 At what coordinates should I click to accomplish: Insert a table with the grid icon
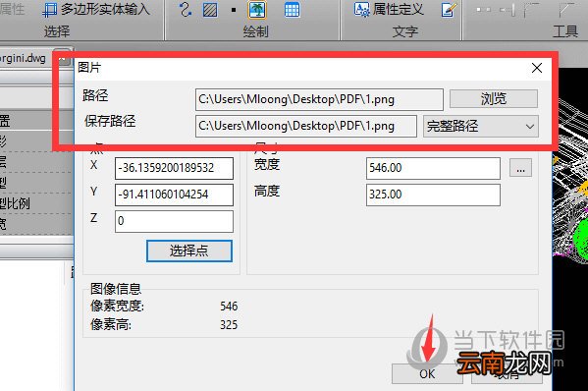pyautogui.click(x=292, y=10)
